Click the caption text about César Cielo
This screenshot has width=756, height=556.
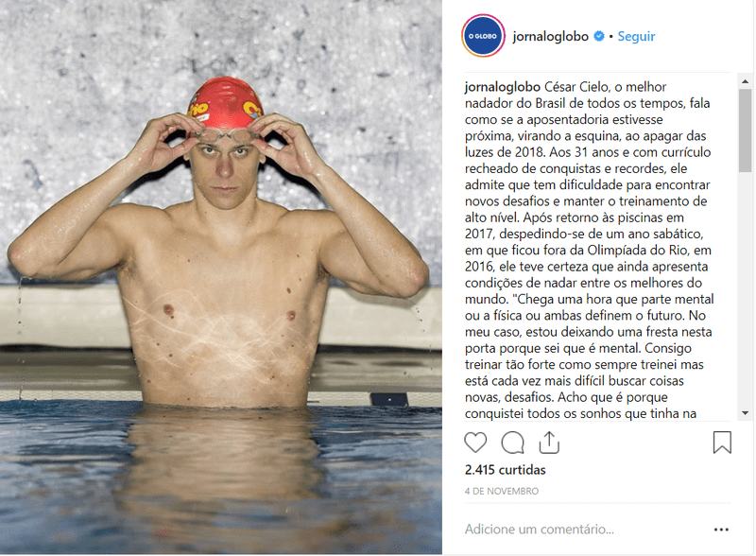click(x=589, y=250)
